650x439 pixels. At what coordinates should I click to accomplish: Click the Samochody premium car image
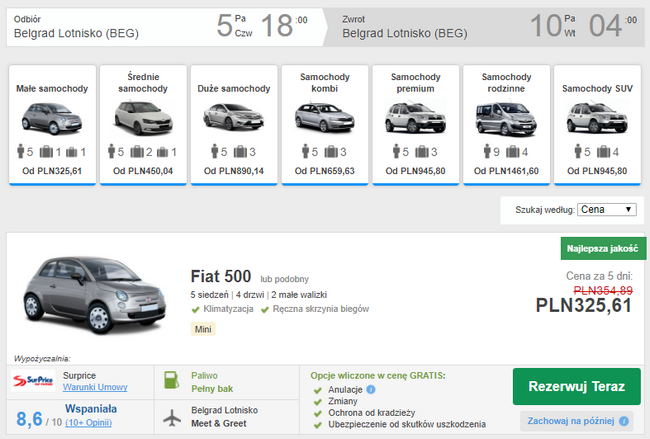click(415, 119)
